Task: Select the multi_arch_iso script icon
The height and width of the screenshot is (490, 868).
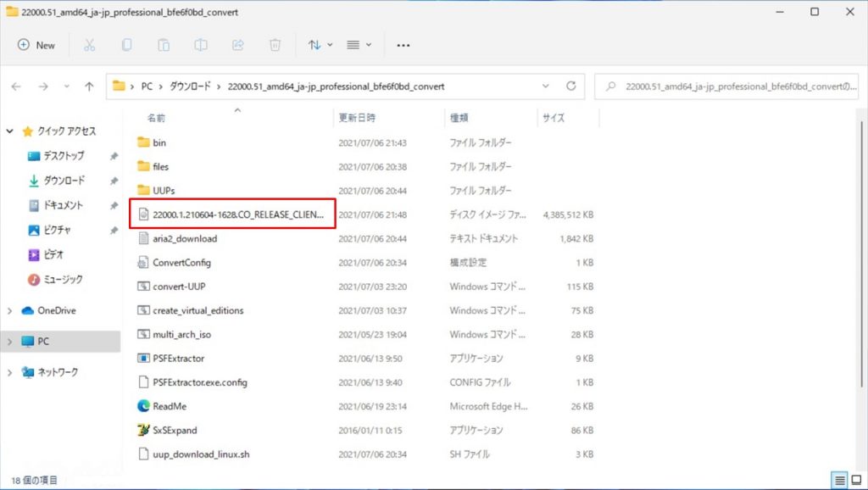Action: coord(143,334)
